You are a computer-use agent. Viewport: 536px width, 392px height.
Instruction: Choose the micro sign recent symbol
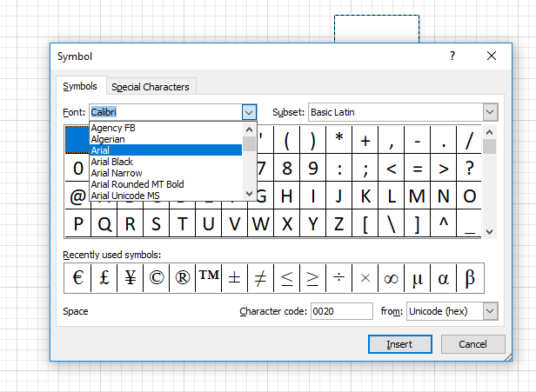[x=418, y=278]
